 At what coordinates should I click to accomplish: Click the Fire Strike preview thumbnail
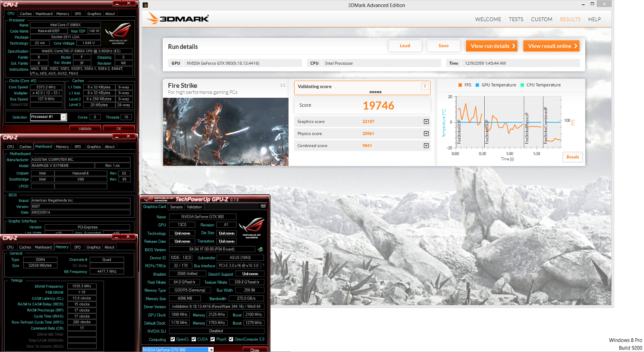point(226,132)
